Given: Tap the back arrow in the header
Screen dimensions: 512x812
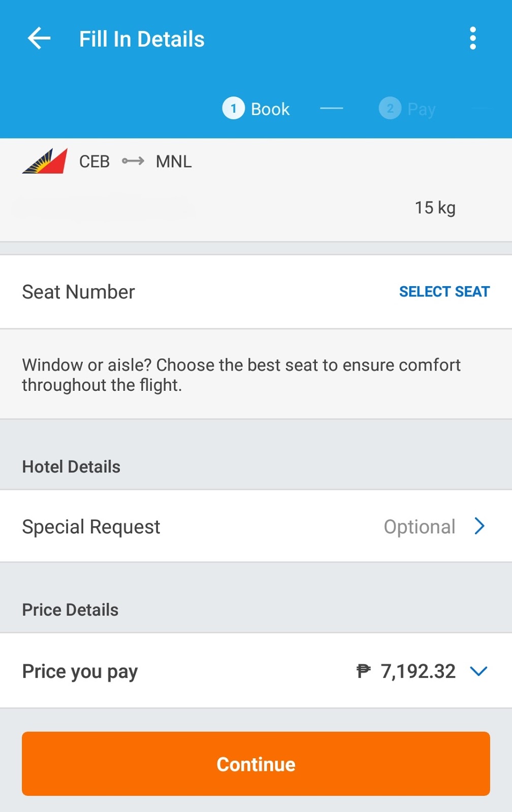Looking at the screenshot, I should coord(39,39).
